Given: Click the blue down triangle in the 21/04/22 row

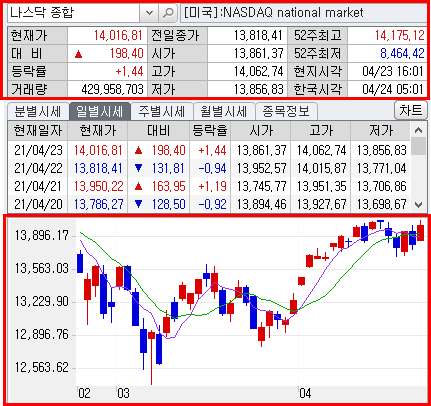Looking at the screenshot, I should click(139, 168).
